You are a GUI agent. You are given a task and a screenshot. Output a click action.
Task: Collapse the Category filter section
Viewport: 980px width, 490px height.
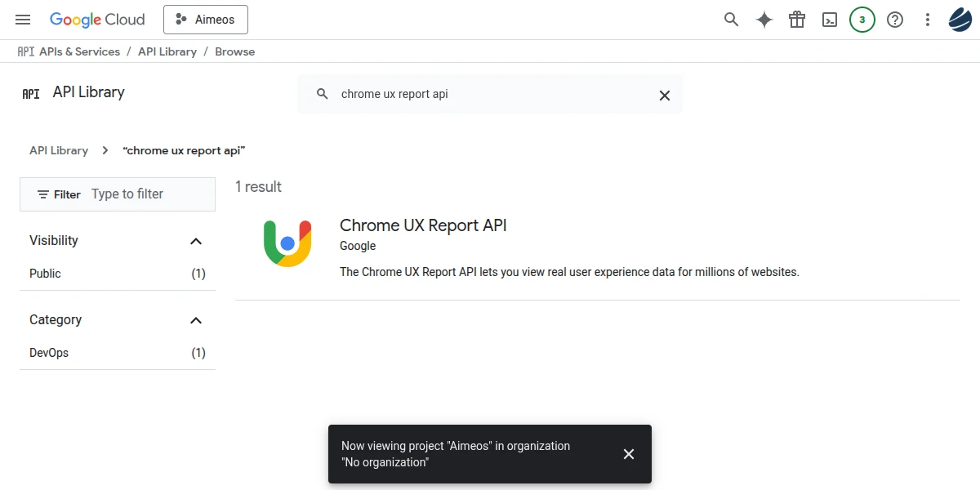(x=196, y=320)
